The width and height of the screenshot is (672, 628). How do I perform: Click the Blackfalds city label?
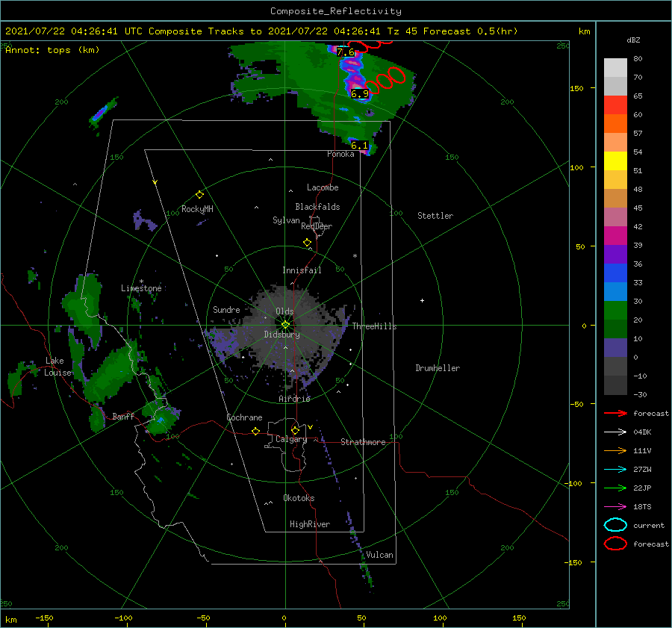pos(317,207)
